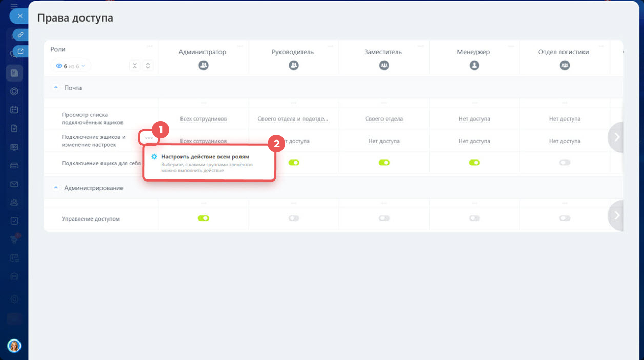Toggle Подключение ящика для себя for Руководитель

[x=294, y=163]
